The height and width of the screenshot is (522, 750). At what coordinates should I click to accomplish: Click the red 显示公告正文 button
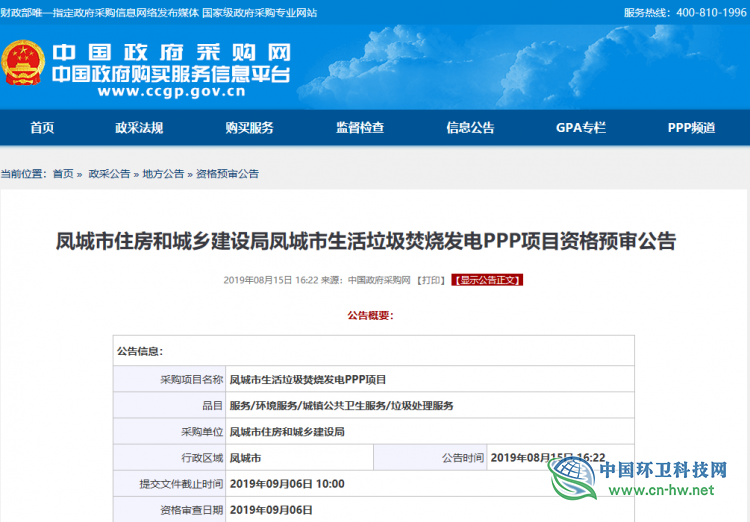487,280
